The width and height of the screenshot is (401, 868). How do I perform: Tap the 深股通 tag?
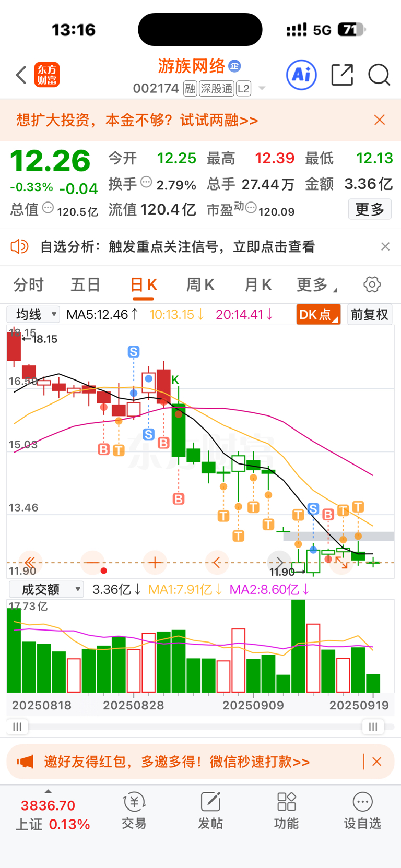(x=217, y=89)
